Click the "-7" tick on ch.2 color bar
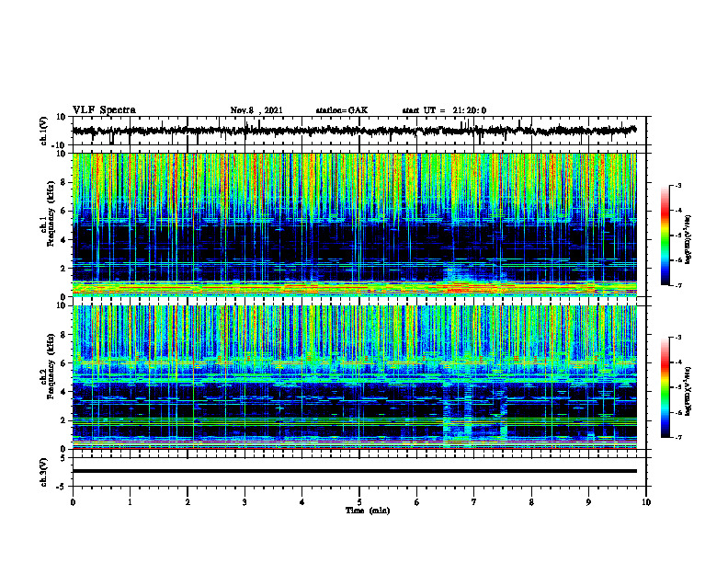Image resolution: width=728 pixels, height=563 pixels. pyautogui.click(x=677, y=438)
